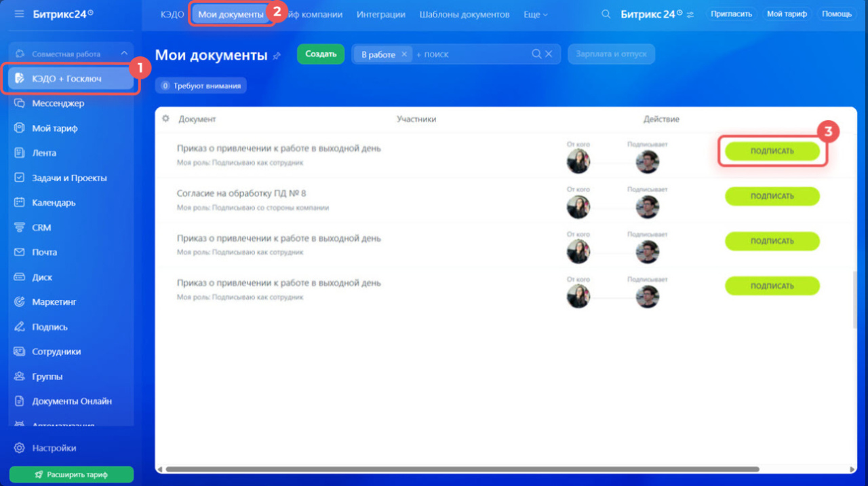Viewport: 868px width, 486px height.
Task: Click the pin icon next to Мои документы
Action: (x=277, y=56)
